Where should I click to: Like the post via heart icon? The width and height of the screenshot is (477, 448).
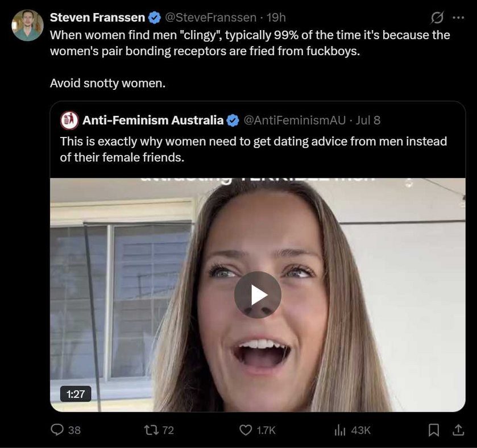[x=246, y=430]
